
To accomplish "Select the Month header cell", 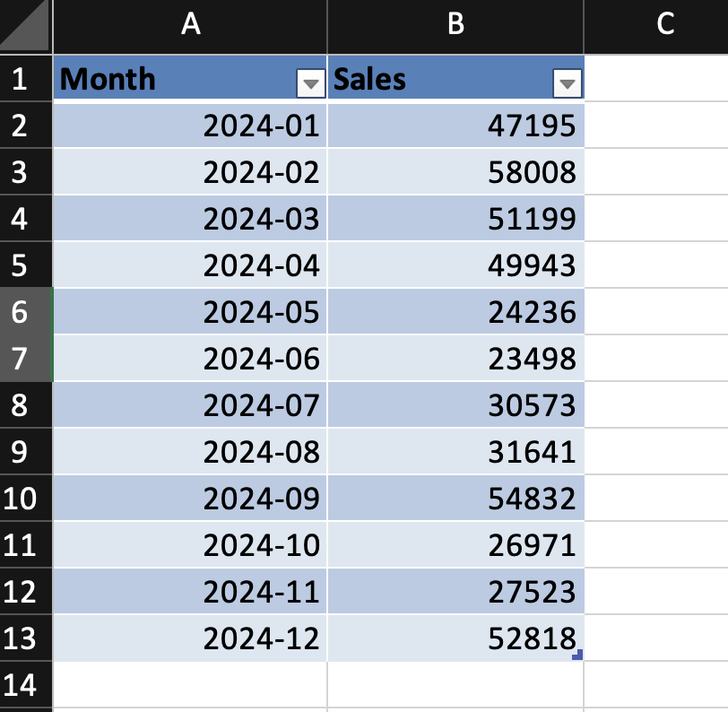I will (170, 79).
